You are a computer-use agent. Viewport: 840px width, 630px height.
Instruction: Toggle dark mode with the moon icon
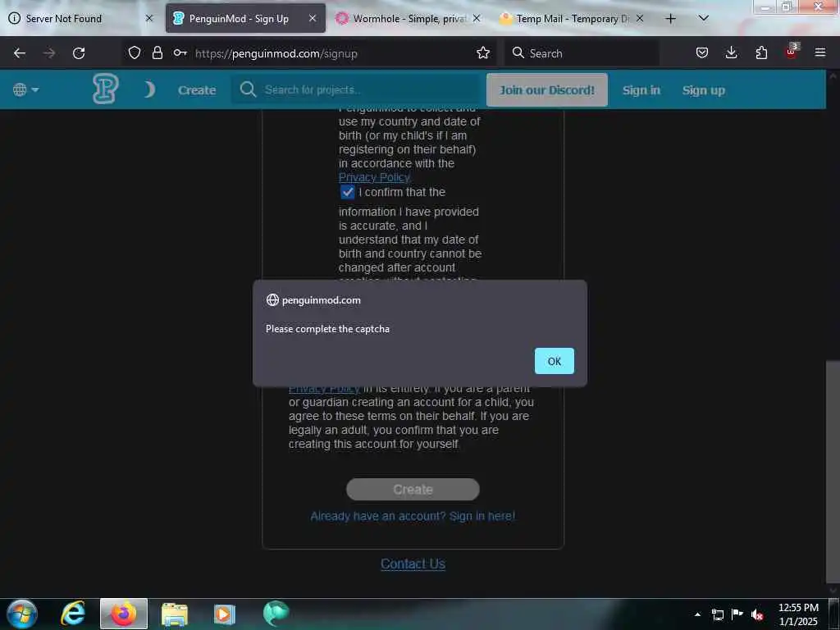pyautogui.click(x=149, y=89)
